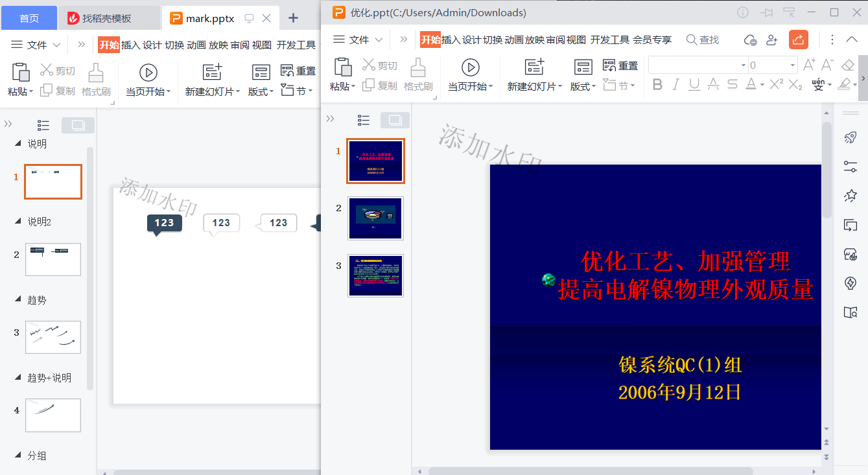Collapse the 趋势+说明 section in mark.pptx
The image size is (868, 475).
pyautogui.click(x=17, y=378)
